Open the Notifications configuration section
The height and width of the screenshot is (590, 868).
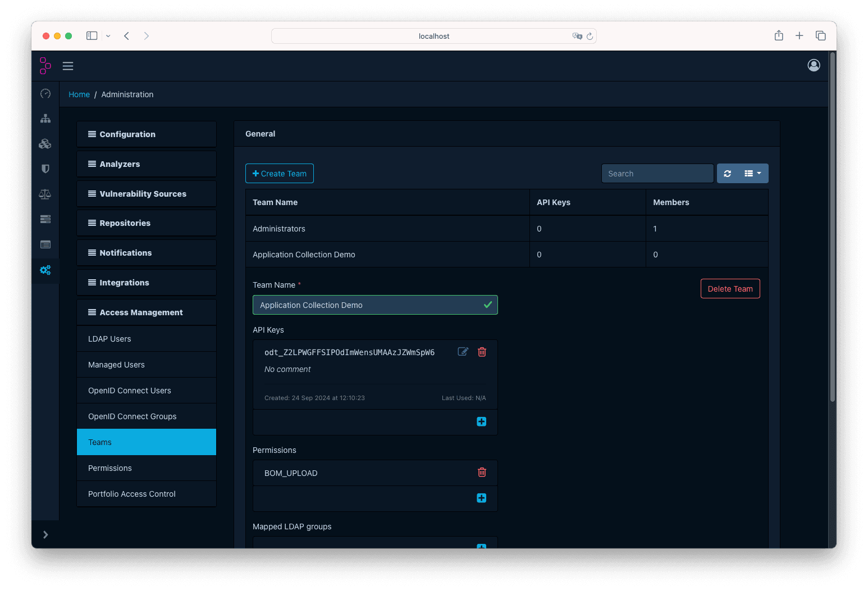point(146,252)
